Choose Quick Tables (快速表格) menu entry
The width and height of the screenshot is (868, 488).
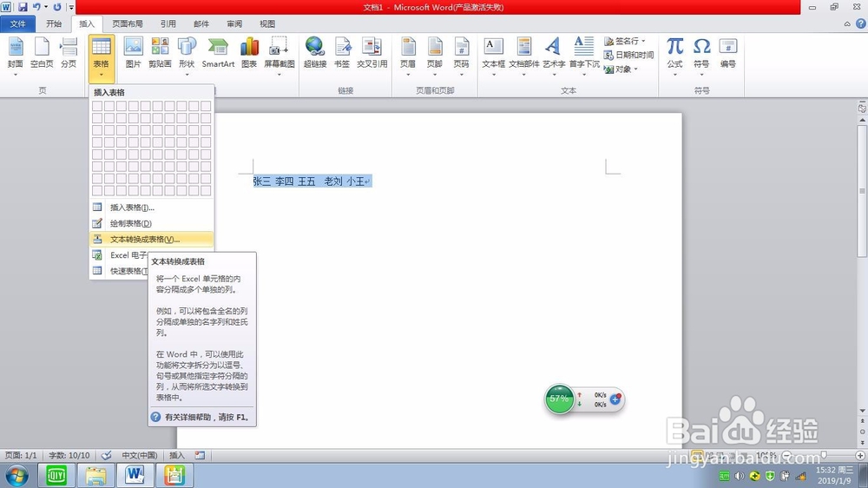pos(119,271)
